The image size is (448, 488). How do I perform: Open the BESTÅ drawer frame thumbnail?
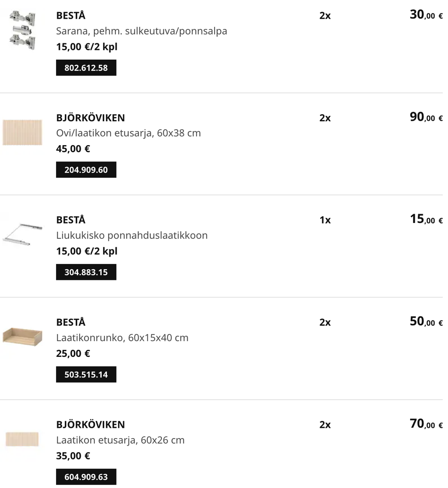click(x=22, y=337)
